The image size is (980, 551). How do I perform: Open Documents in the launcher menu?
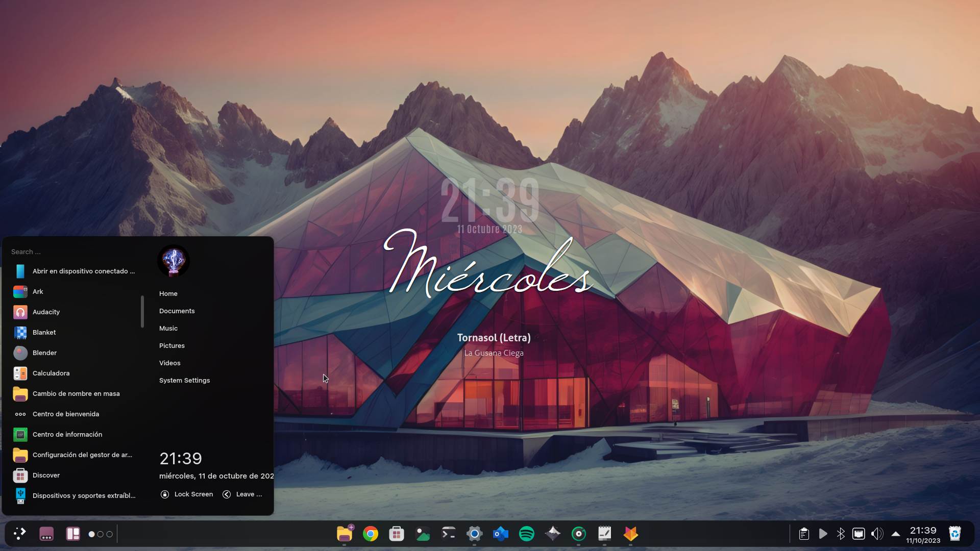[177, 311]
